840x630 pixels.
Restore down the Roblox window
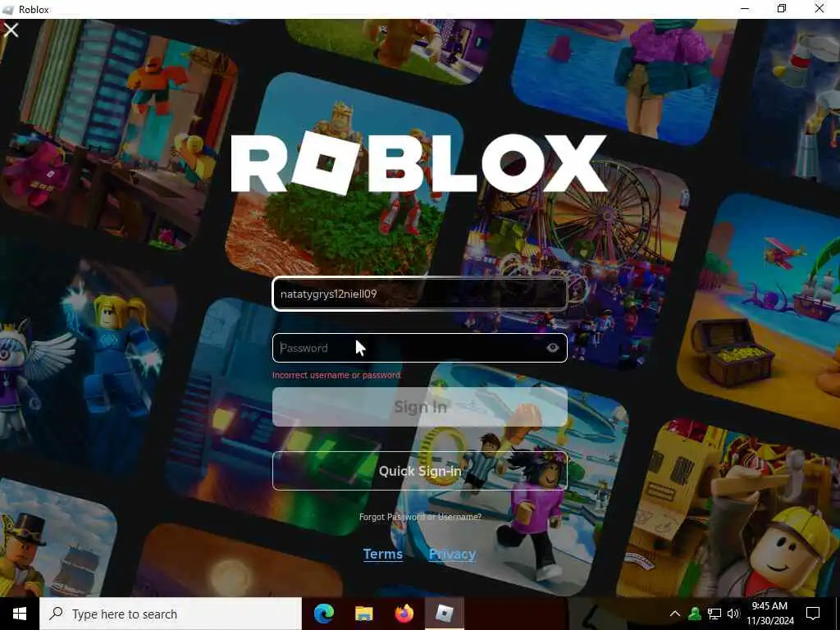(x=782, y=8)
